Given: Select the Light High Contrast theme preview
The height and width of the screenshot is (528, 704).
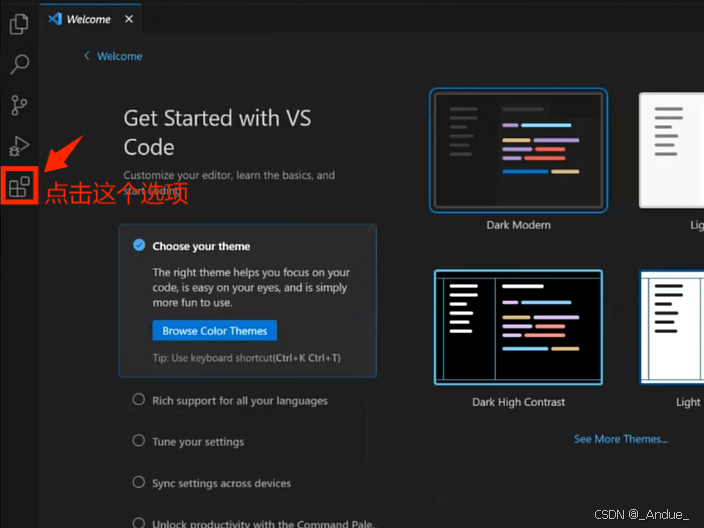Looking at the screenshot, I should [x=672, y=327].
